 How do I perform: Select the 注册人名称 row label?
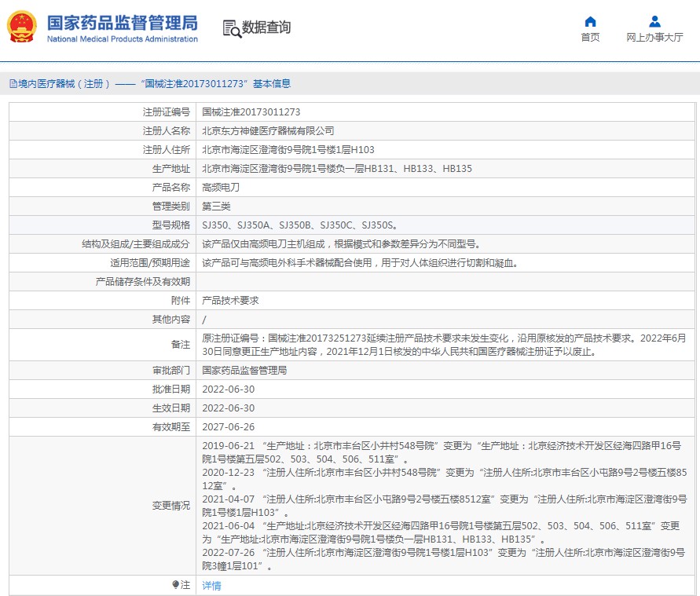(x=167, y=130)
